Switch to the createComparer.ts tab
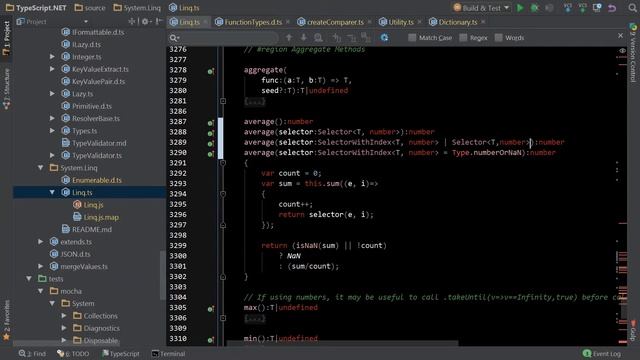This screenshot has height=360, width=640. (335, 22)
